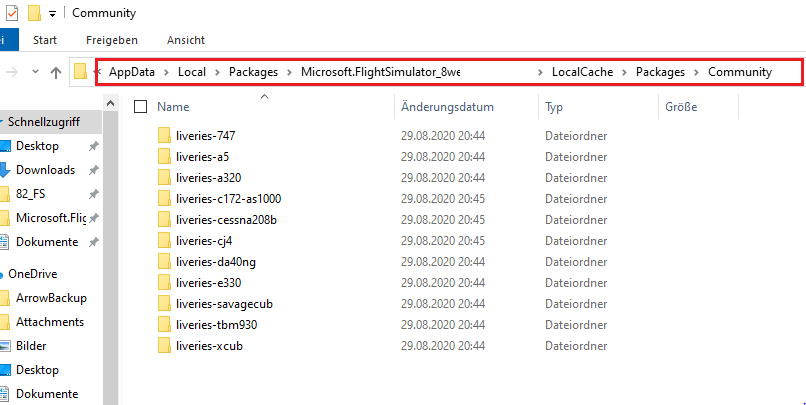This screenshot has height=405, width=806.
Task: Open the liveries-747 folder icon
Action: pyautogui.click(x=164, y=136)
